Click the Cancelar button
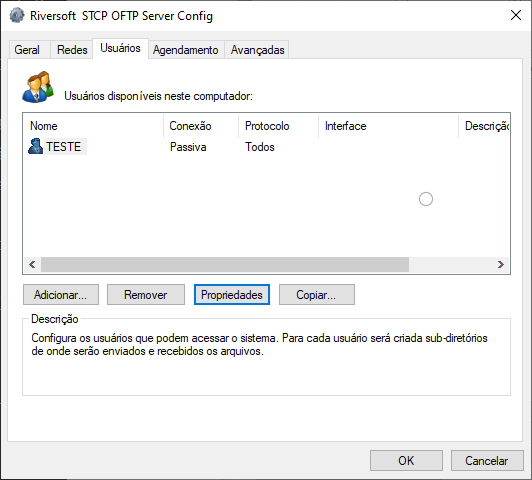 point(487,461)
